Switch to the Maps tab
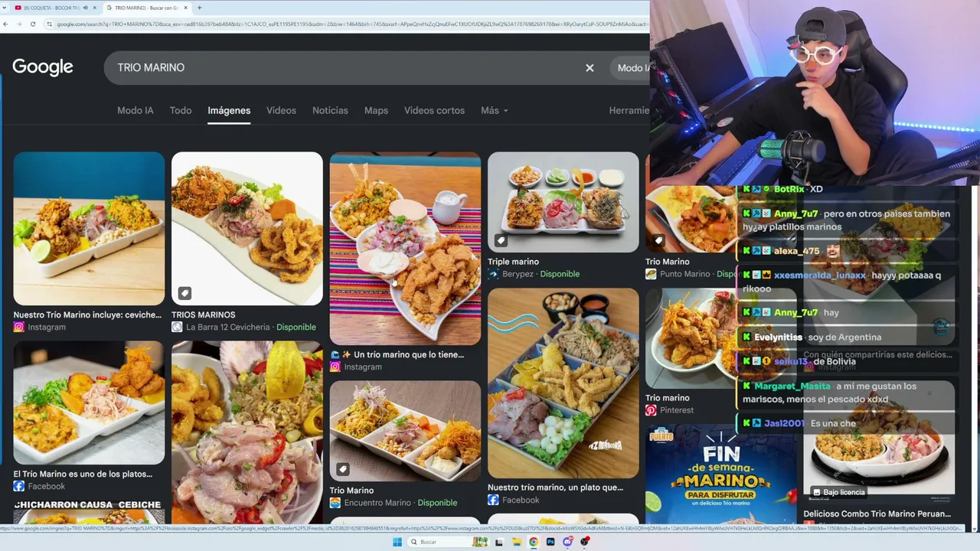Screen dimensions: 980x551 tap(376, 110)
